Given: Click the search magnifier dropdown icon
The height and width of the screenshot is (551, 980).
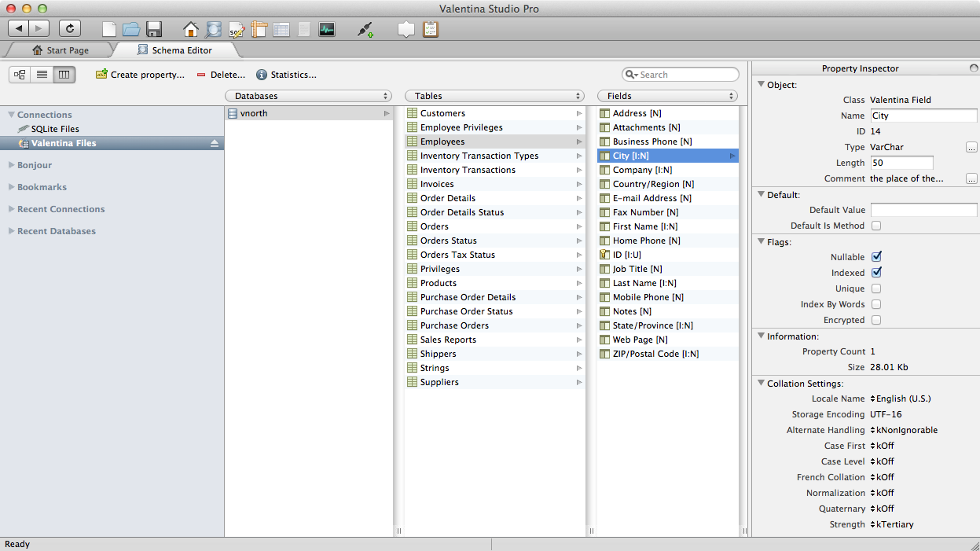Looking at the screenshot, I should [631, 75].
